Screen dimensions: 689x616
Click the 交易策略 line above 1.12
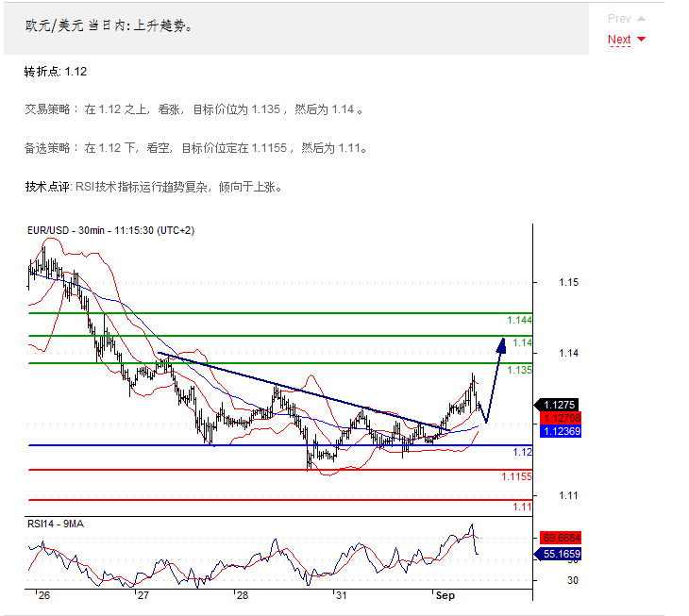pos(193,109)
